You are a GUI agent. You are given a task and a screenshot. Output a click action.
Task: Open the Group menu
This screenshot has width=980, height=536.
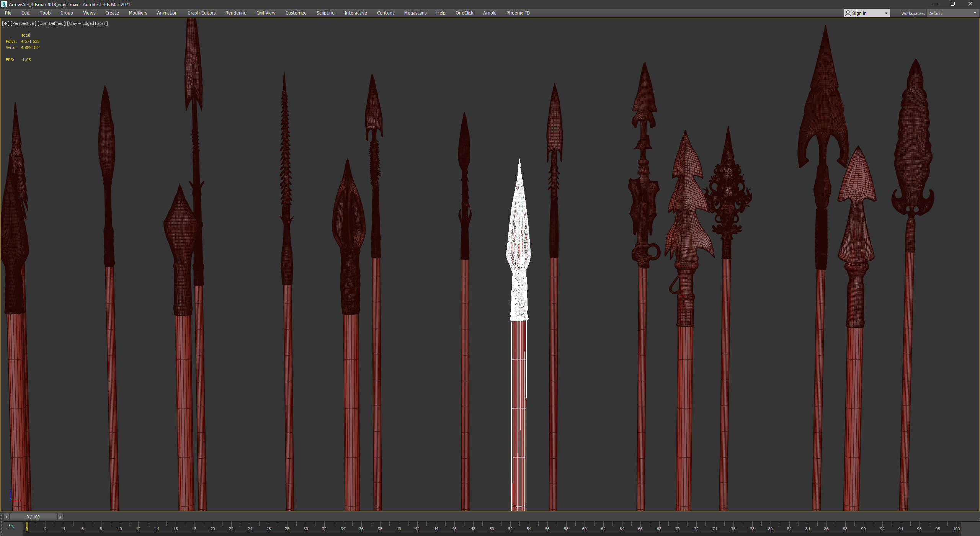click(x=67, y=13)
